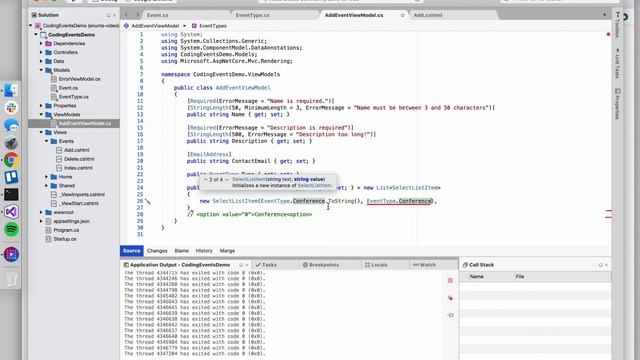Launch Google Chrome from the Dock
The height and width of the screenshot is (360, 640).
(x=11, y=160)
